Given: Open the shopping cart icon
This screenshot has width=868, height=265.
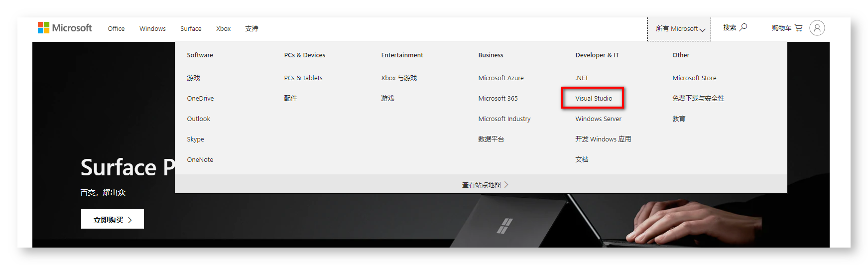Looking at the screenshot, I should [x=798, y=28].
